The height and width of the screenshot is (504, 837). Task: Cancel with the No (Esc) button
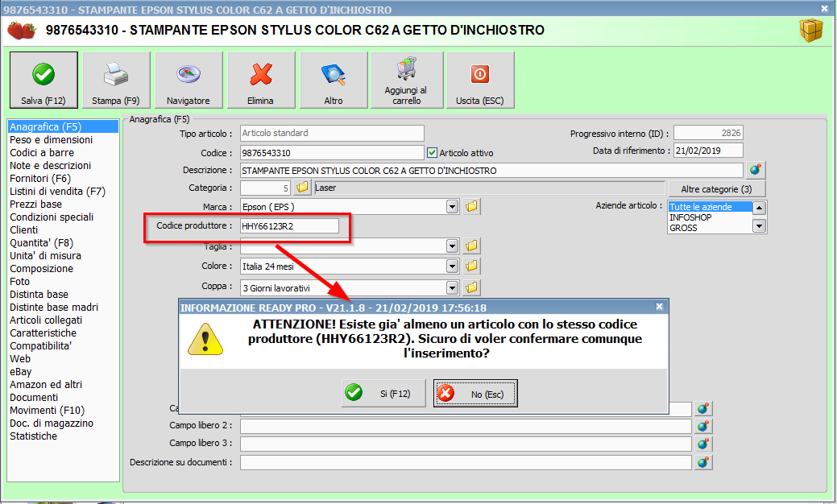point(475,393)
